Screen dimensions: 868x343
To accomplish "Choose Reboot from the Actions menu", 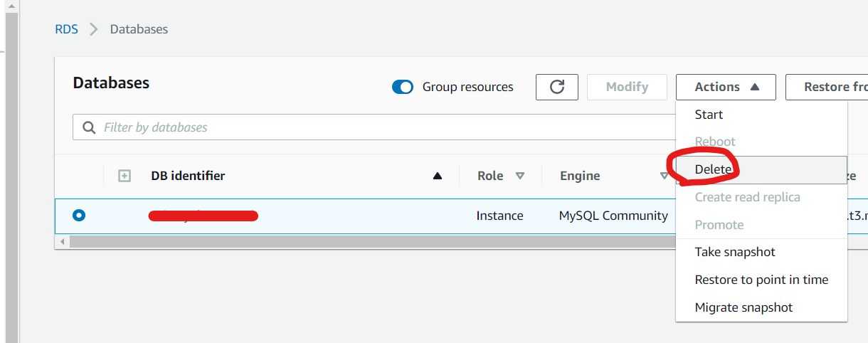I will (761, 142).
